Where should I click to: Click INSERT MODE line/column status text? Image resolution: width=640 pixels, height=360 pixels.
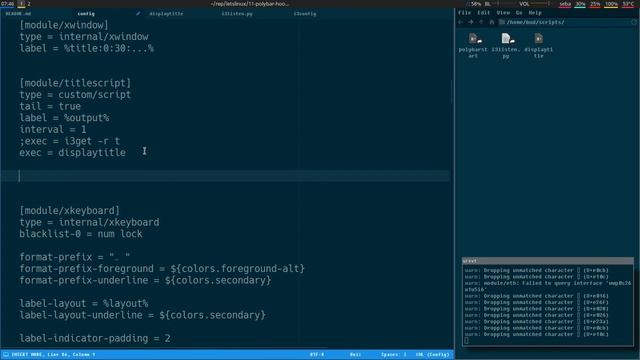pyautogui.click(x=53, y=354)
